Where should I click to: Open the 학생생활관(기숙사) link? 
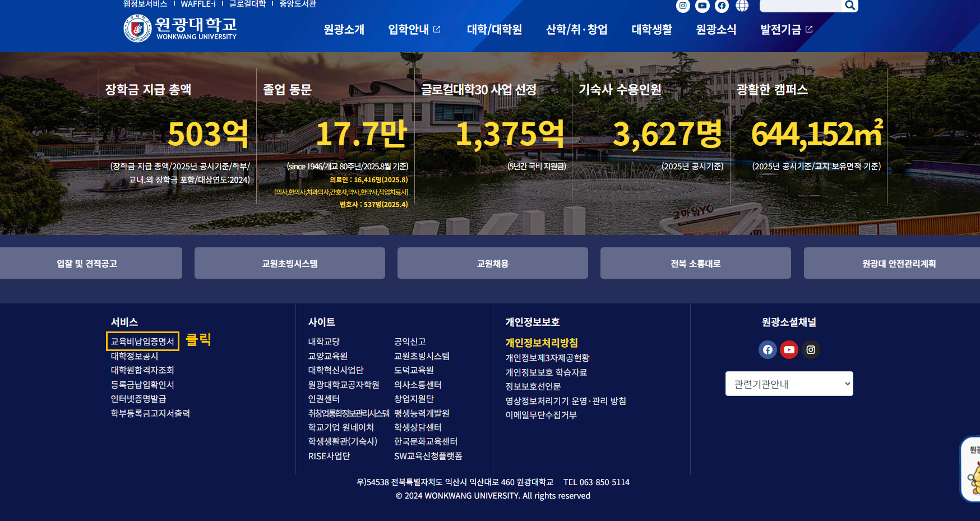point(343,442)
